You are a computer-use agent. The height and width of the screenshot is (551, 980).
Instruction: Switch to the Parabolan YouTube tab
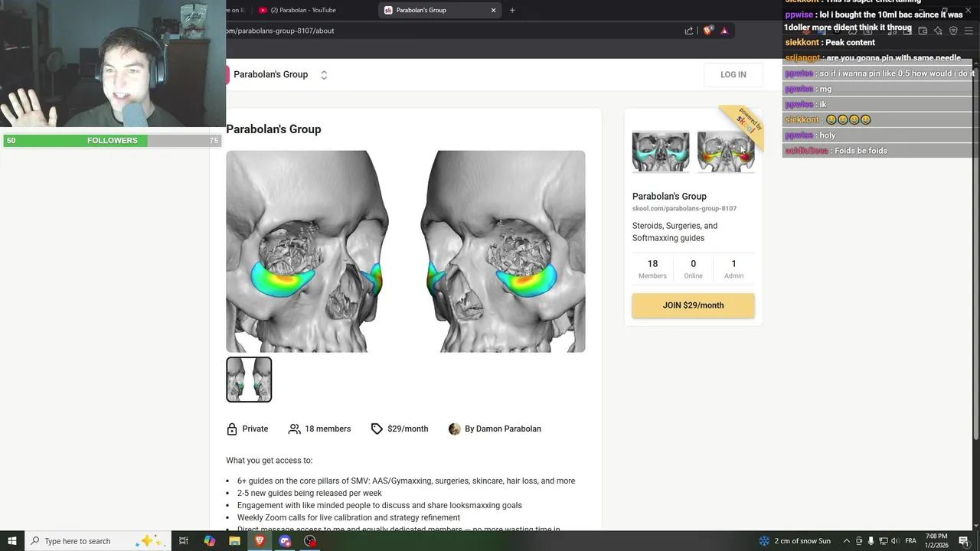coord(303,10)
